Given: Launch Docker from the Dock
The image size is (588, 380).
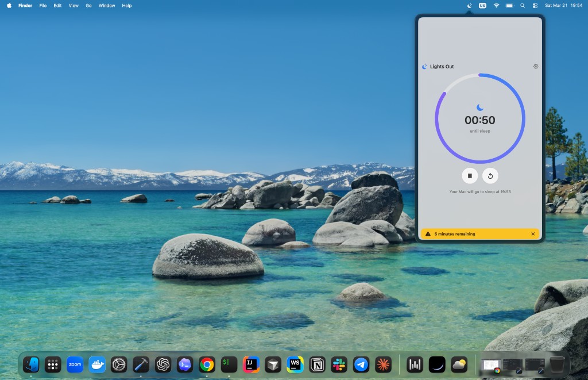Looking at the screenshot, I should click(x=97, y=364).
